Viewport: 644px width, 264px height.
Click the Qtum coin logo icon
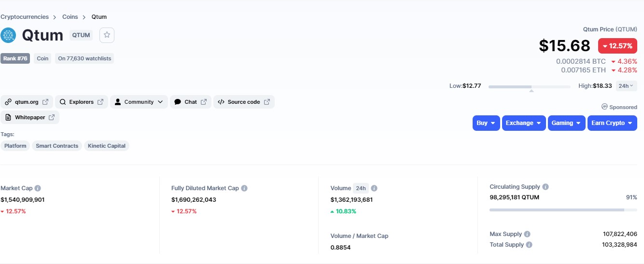coord(8,35)
